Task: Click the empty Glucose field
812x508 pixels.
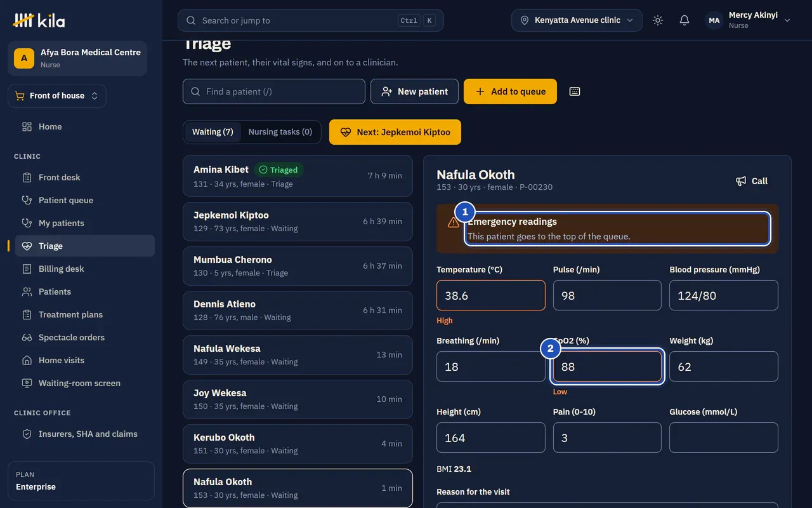Action: click(x=724, y=438)
